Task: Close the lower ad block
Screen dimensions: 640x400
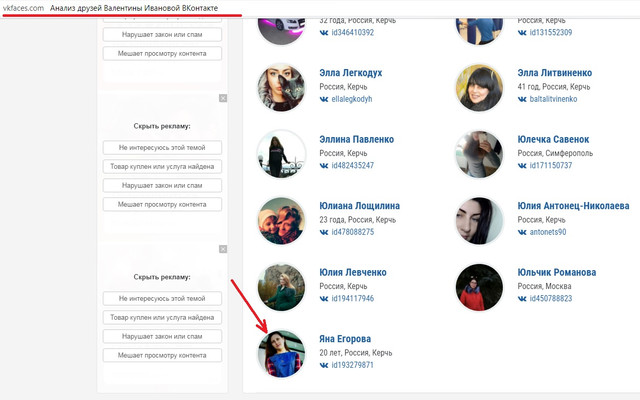Action: coord(223,249)
